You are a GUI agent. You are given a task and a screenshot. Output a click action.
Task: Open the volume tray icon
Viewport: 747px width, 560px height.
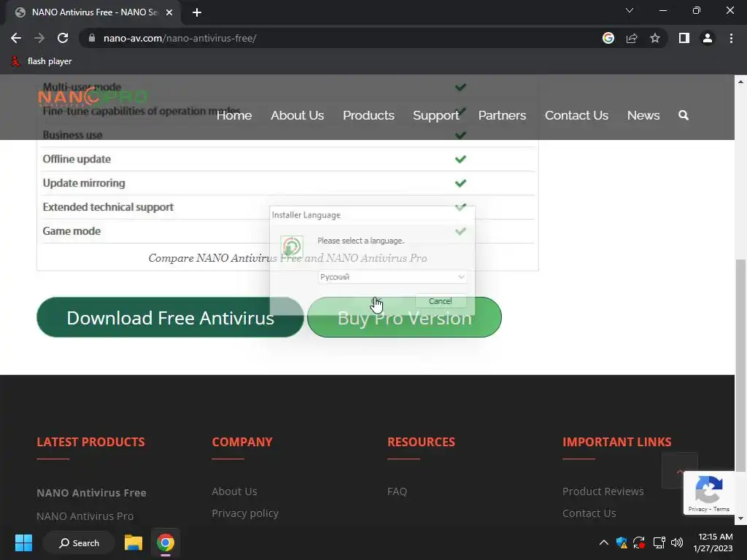tap(677, 542)
